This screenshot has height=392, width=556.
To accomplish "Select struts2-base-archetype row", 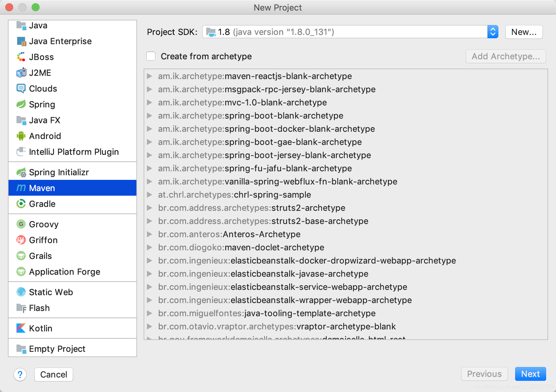I will (x=346, y=221).
